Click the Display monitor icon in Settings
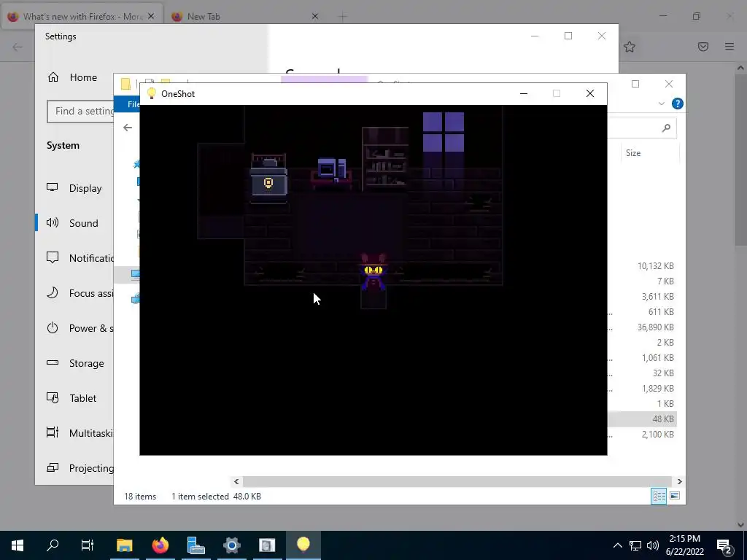The image size is (747, 560). click(x=53, y=187)
